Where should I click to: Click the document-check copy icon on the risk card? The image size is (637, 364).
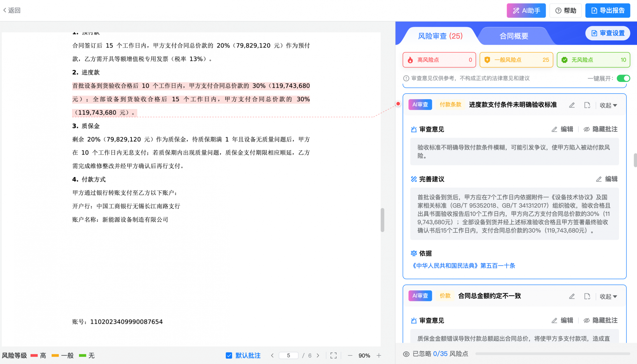click(587, 105)
